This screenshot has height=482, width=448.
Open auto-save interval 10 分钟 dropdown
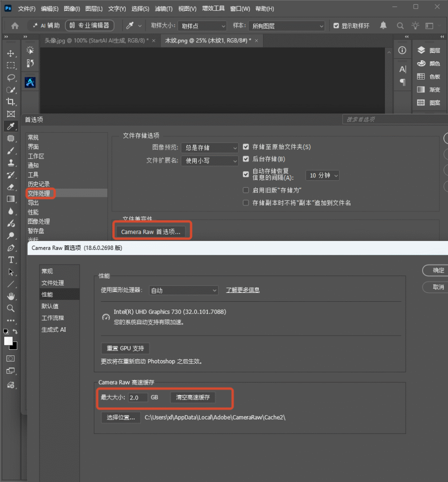click(x=323, y=176)
